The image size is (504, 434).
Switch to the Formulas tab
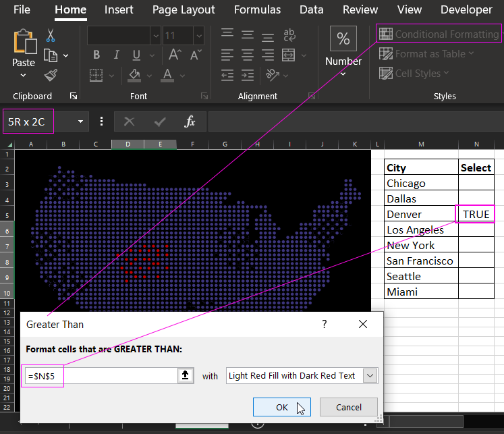tap(257, 9)
